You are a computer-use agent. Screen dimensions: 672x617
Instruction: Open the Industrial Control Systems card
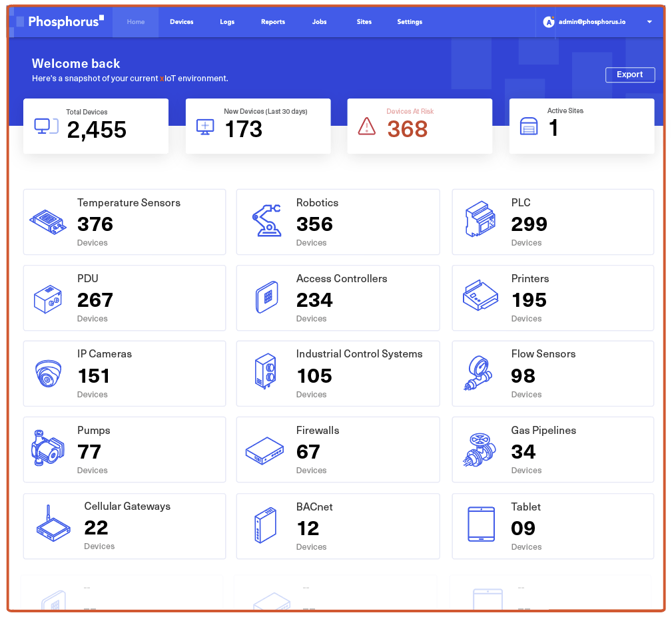(338, 373)
